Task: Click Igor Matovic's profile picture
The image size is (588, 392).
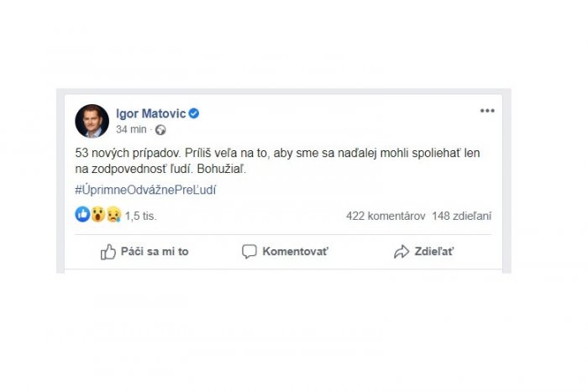Action: coord(92,121)
